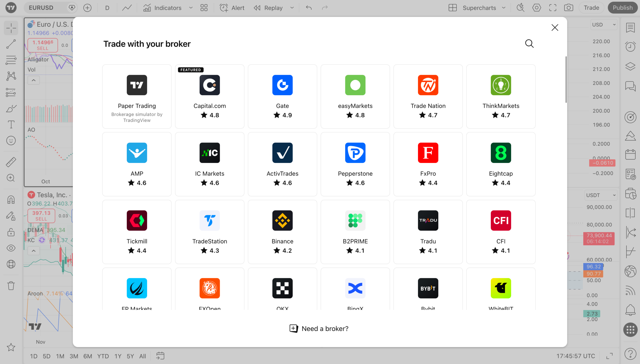Choose the Gate broker tile

[x=282, y=96]
